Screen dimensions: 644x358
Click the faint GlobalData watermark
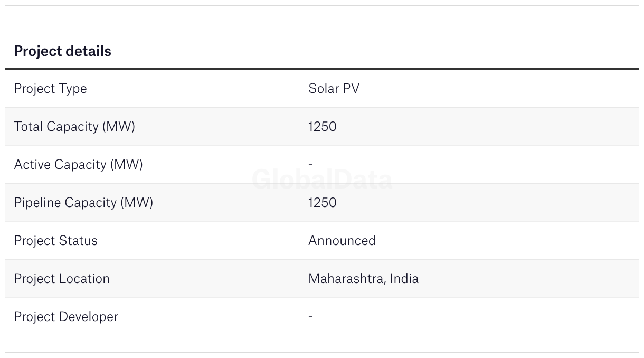click(322, 181)
